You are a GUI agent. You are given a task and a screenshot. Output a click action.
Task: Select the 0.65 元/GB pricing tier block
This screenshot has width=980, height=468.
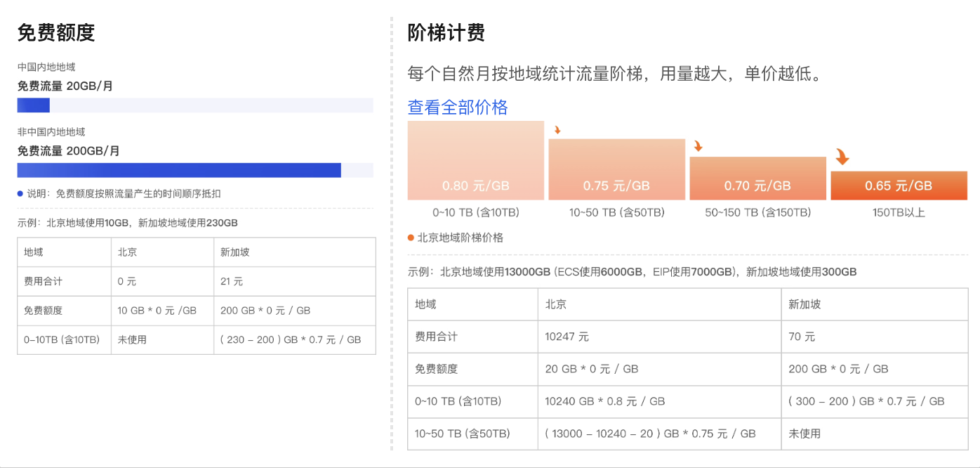[x=899, y=186]
